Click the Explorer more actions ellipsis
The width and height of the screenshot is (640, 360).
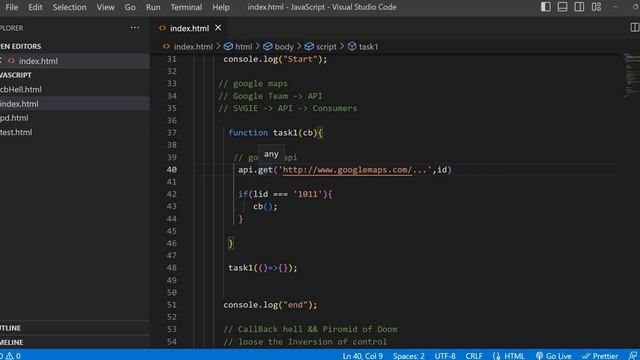pos(135,28)
